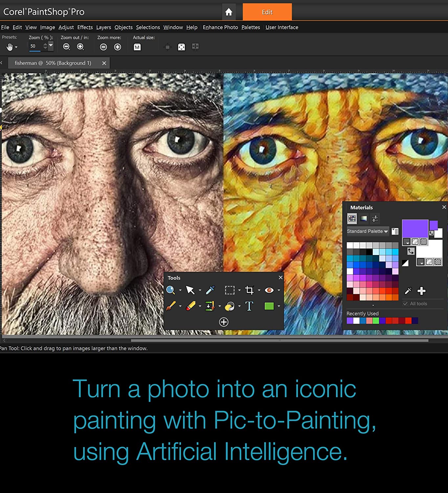Click the Red Eye tool icon
Screen dimensions: 448x493
pos(269,290)
